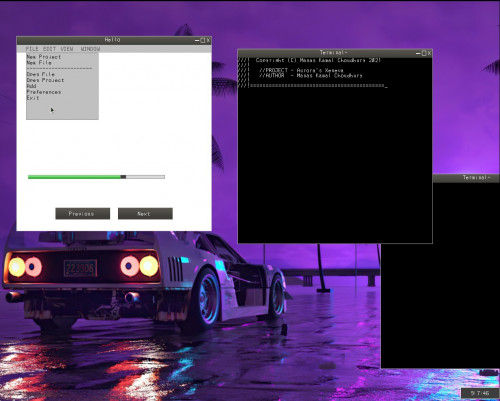The image size is (500, 401).
Task: Maximize the front Terminal window
Action: click(424, 53)
